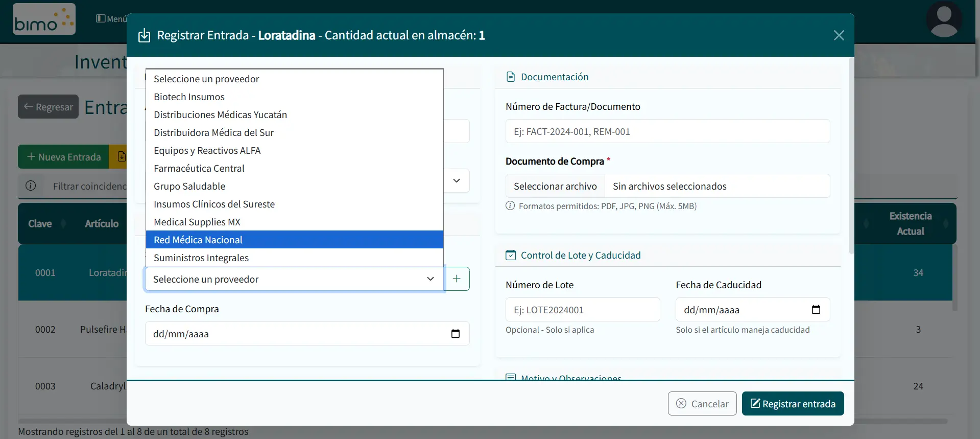Viewport: 980px width, 439px height.
Task: Pick Distribuidora Médica del Sur
Action: (x=294, y=132)
